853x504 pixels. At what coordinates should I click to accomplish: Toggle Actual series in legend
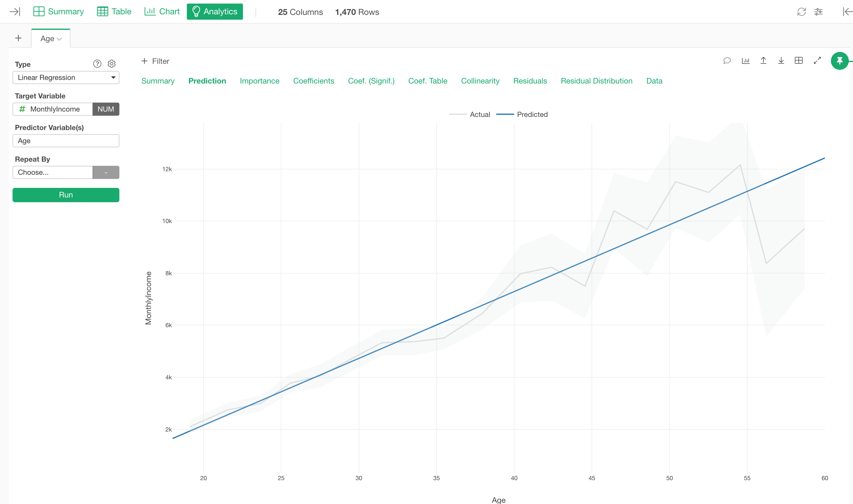click(480, 115)
